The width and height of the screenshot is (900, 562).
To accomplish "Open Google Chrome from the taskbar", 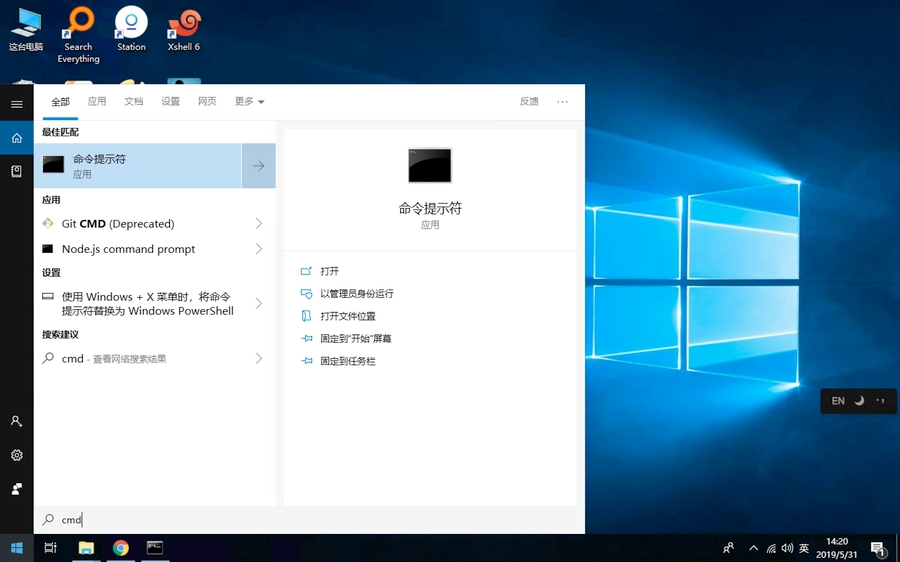I will coord(120,548).
